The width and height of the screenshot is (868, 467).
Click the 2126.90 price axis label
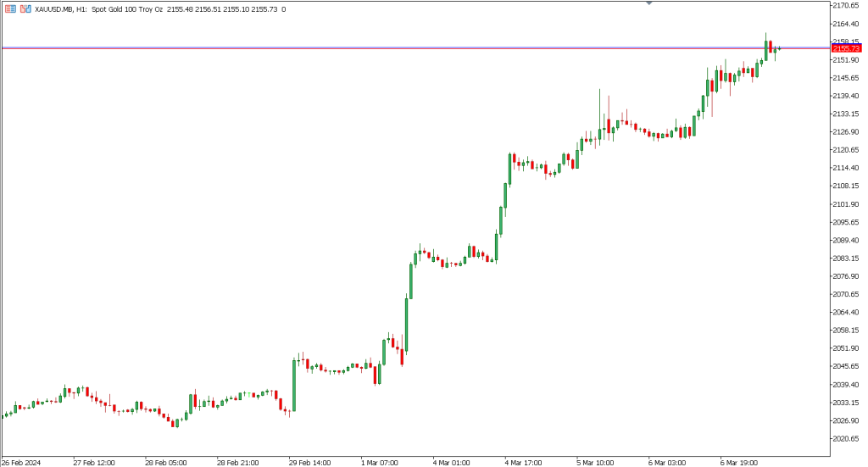click(846, 131)
